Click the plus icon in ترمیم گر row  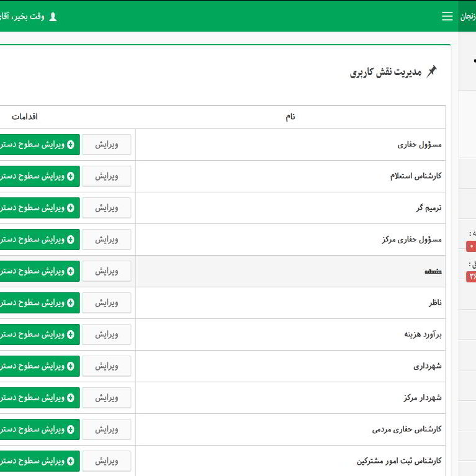click(70, 208)
